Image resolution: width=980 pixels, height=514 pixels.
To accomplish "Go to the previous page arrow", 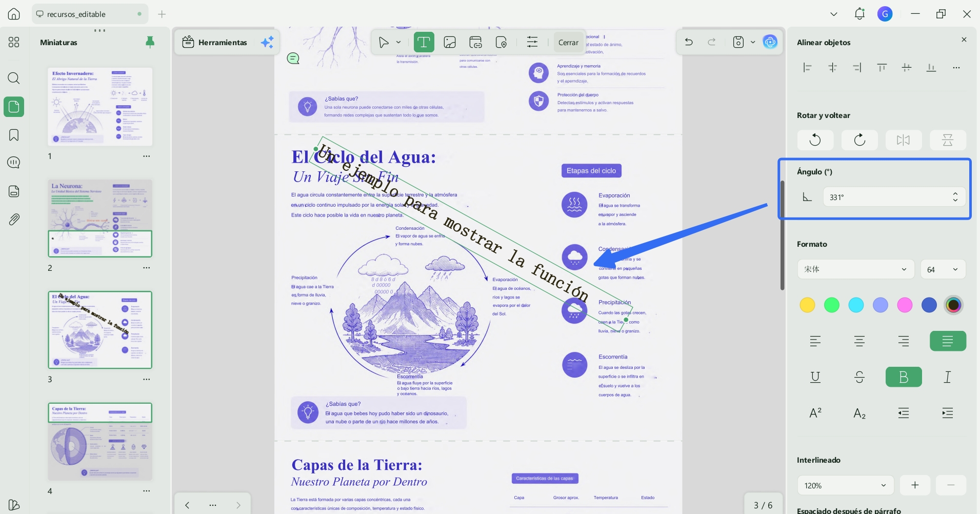I will click(187, 505).
